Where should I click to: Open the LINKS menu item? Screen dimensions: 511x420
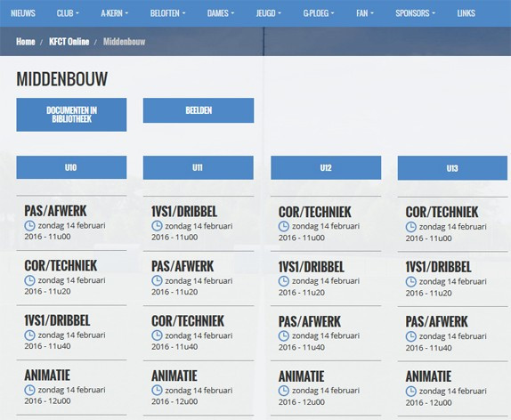click(466, 13)
